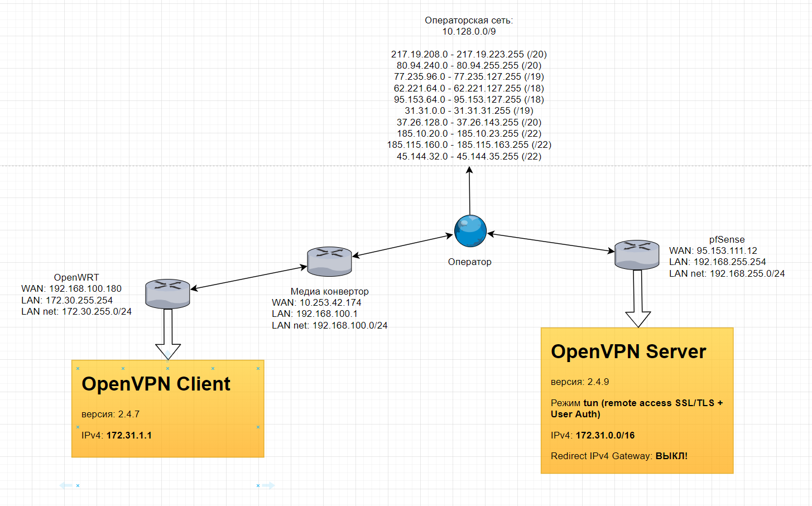Select the OpenVPN Client yellow box
This screenshot has width=812, height=506.
168,408
